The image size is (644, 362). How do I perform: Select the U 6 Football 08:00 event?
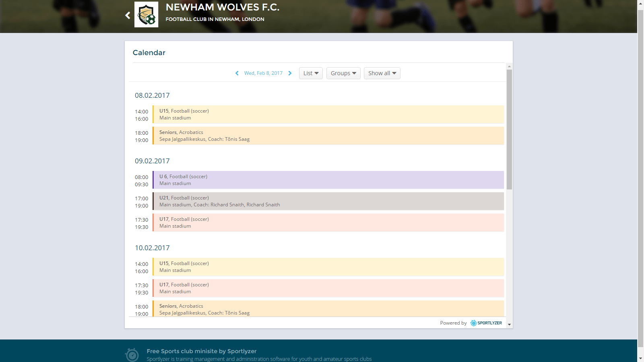[x=328, y=180]
